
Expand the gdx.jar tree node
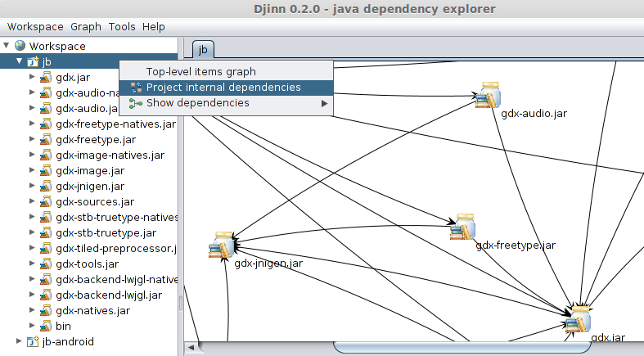(x=32, y=77)
